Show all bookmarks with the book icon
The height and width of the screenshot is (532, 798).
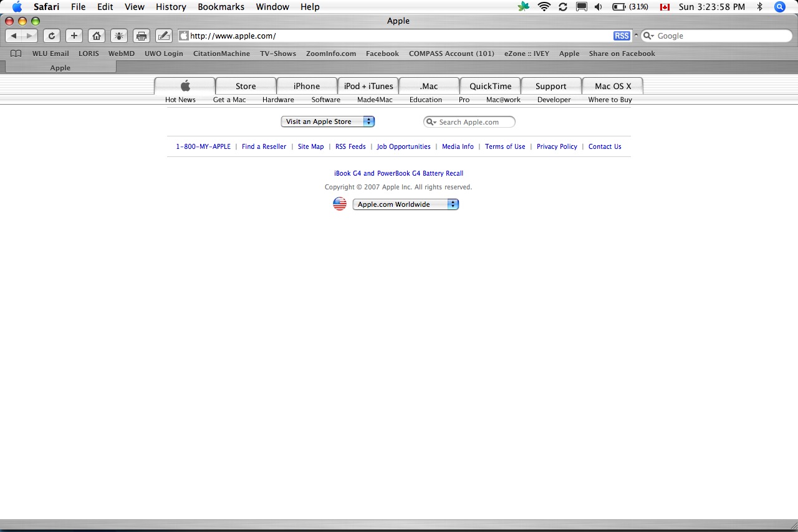[16, 54]
